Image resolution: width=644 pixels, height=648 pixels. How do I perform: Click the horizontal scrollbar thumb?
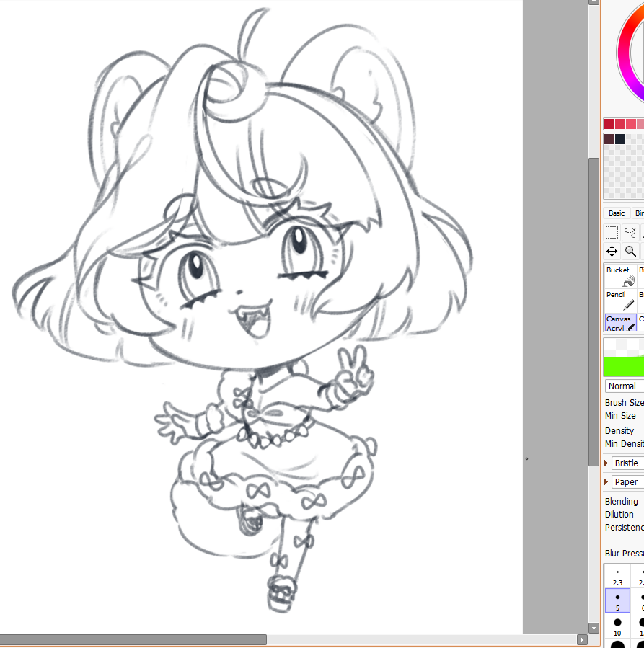(x=133, y=639)
